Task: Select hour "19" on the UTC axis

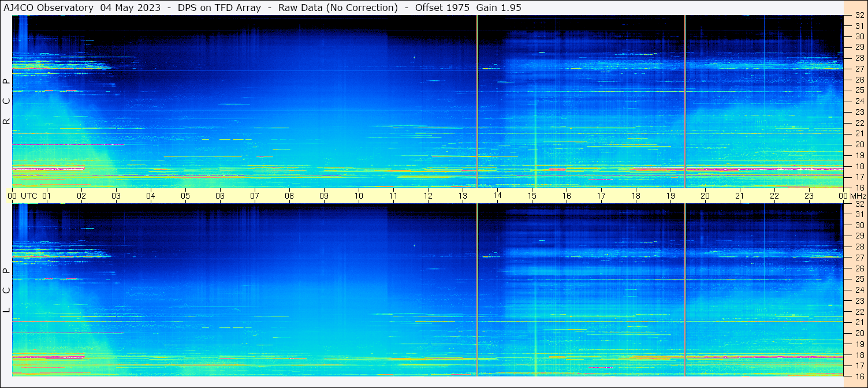Action: click(670, 196)
